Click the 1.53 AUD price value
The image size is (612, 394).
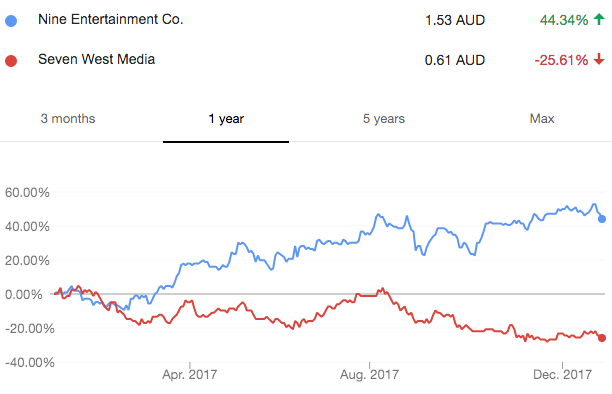pyautogui.click(x=455, y=20)
